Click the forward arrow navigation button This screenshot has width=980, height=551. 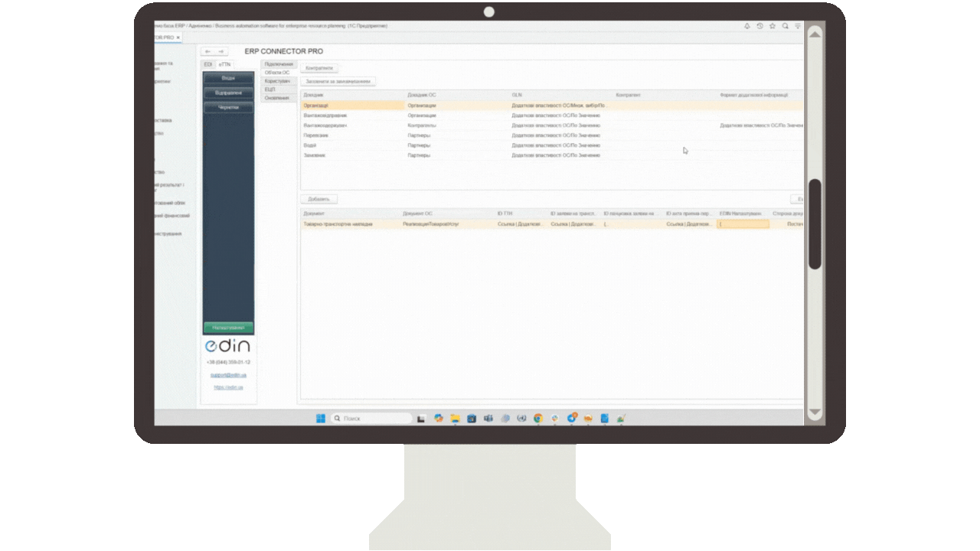220,52
